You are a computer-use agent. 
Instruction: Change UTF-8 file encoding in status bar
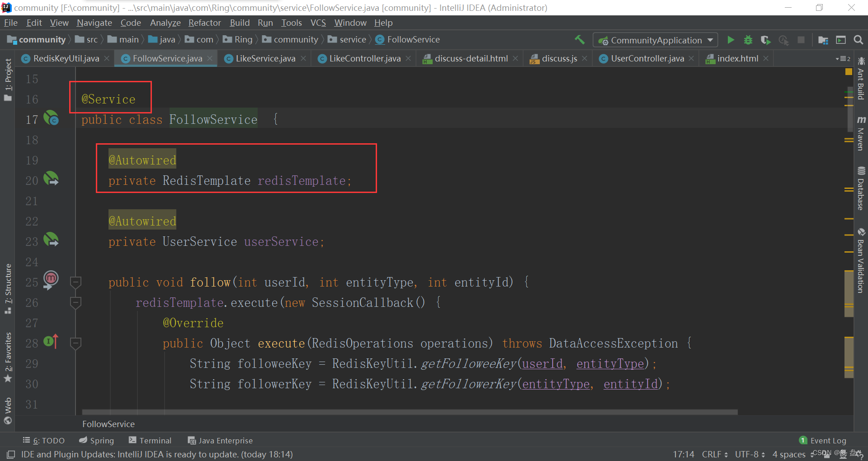pos(750,454)
